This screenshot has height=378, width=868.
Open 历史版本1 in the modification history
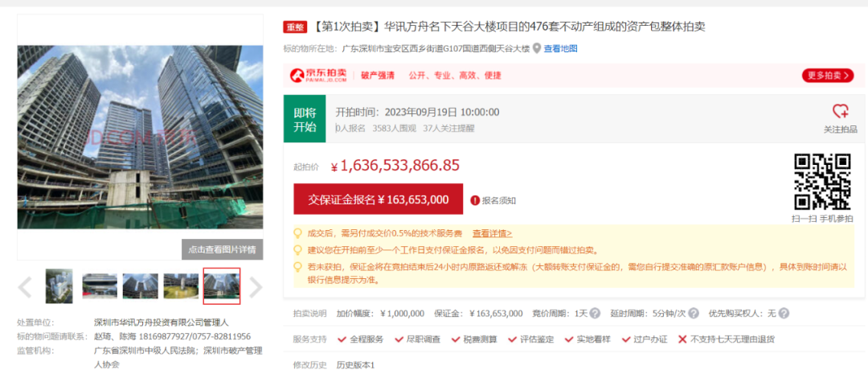pos(355,366)
